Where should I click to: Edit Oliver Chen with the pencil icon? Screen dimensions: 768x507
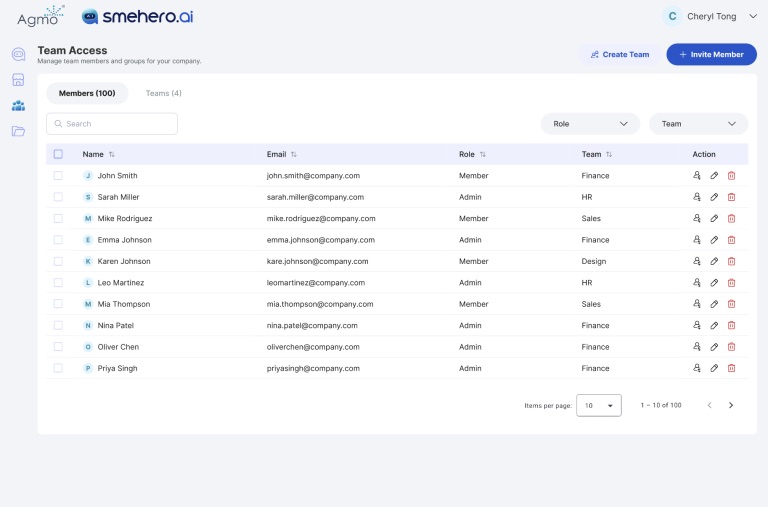714,347
